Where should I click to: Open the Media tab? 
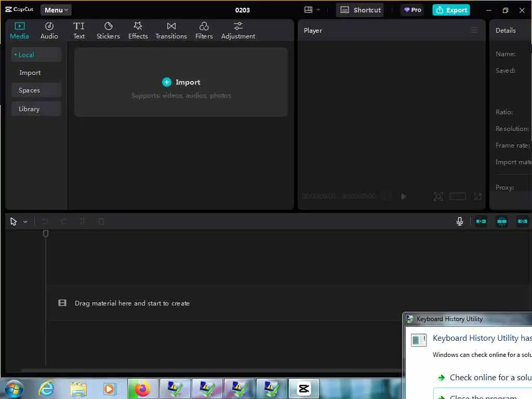[x=19, y=31]
